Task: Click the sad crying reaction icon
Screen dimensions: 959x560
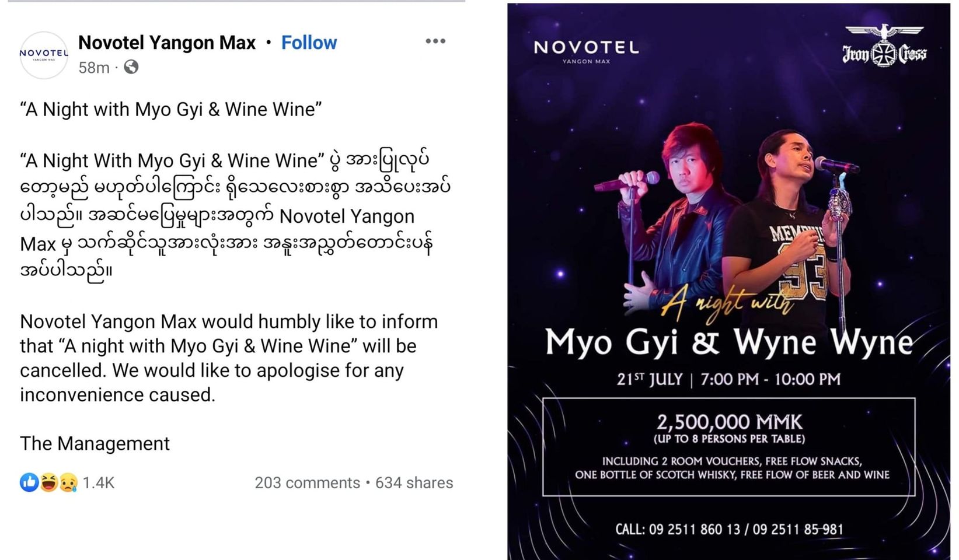Action: coord(68,482)
